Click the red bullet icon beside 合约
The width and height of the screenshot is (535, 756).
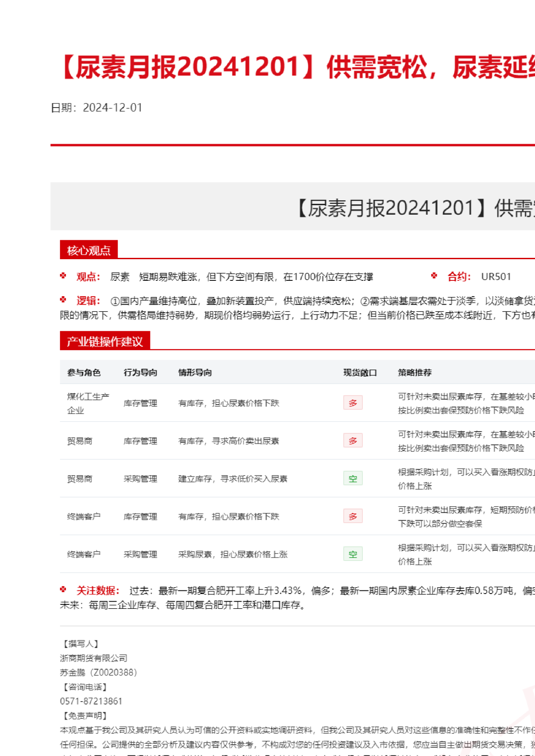[434, 276]
